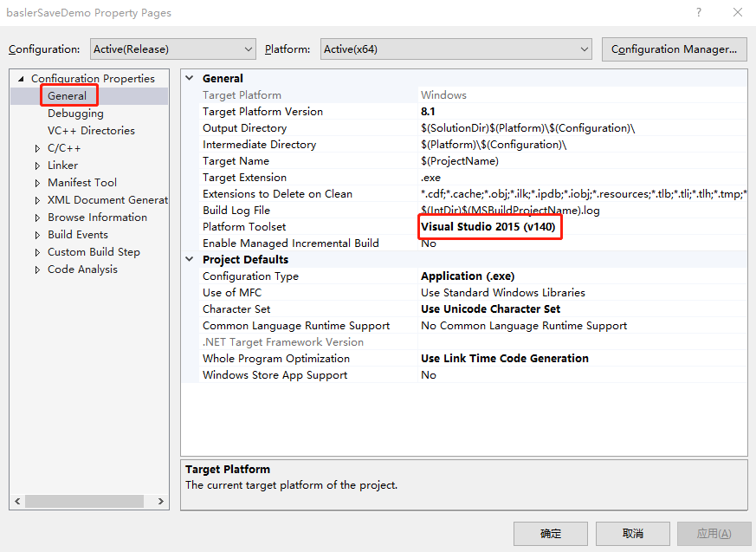Collapse the Configuration Properties tree
The height and width of the screenshot is (552, 756).
21,78
